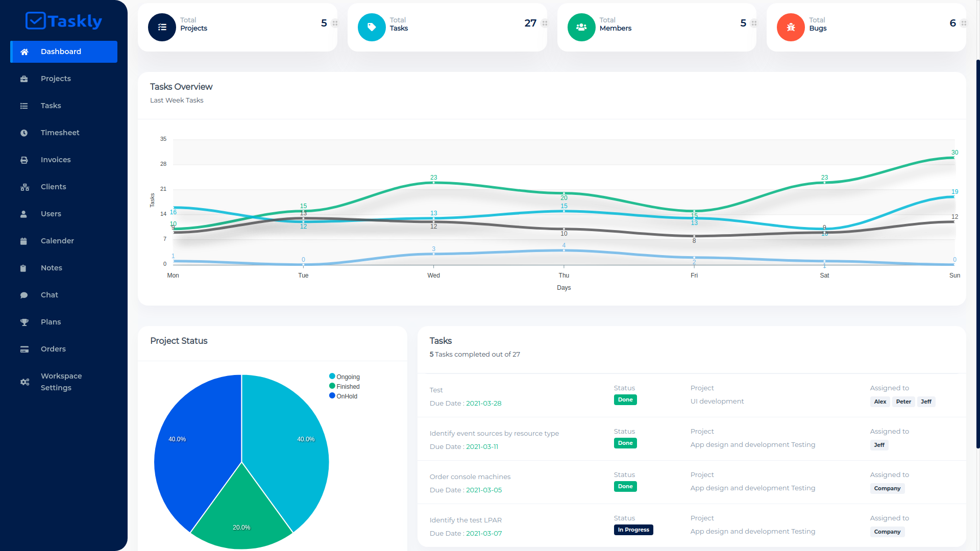
Task: Click the members icon on Total Members card
Action: click(581, 28)
